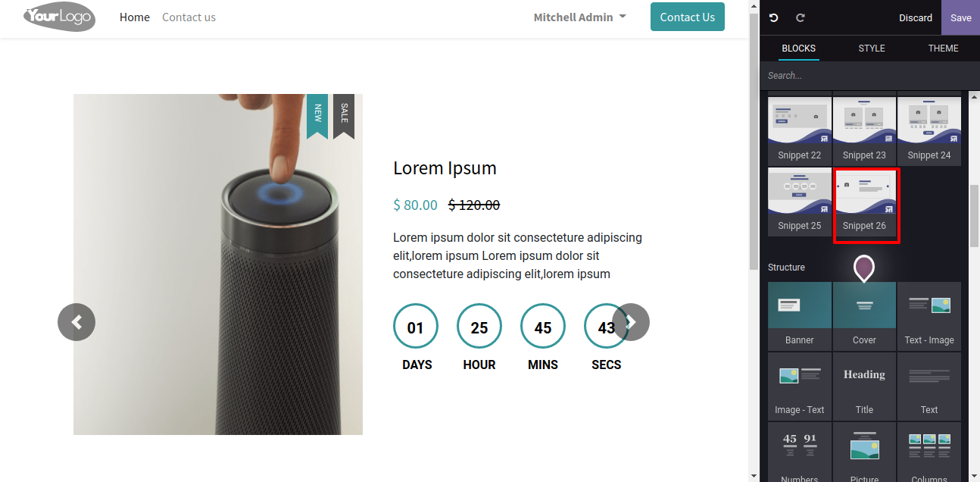Open the Contact us menu link
Viewport: 980px width, 482px height.
click(x=189, y=17)
